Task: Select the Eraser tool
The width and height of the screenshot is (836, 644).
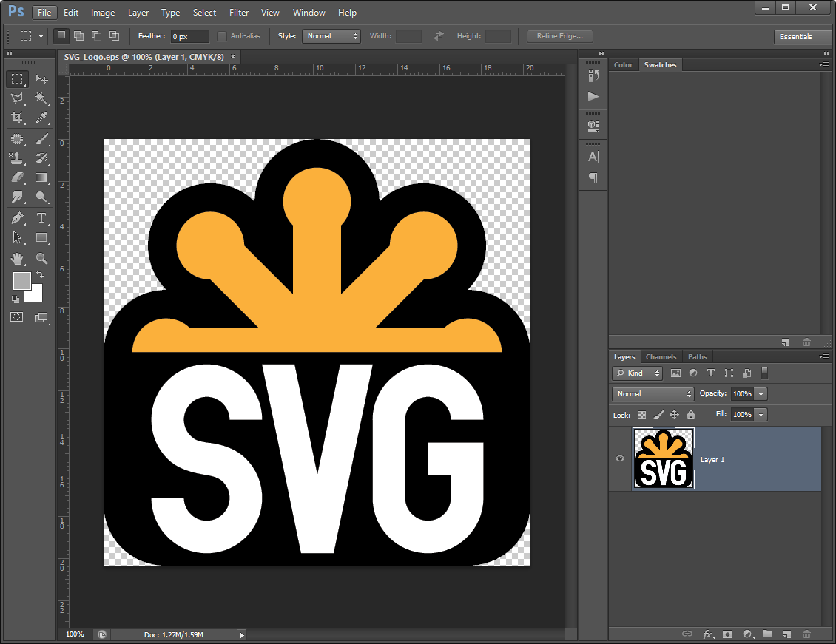Action: pos(17,177)
